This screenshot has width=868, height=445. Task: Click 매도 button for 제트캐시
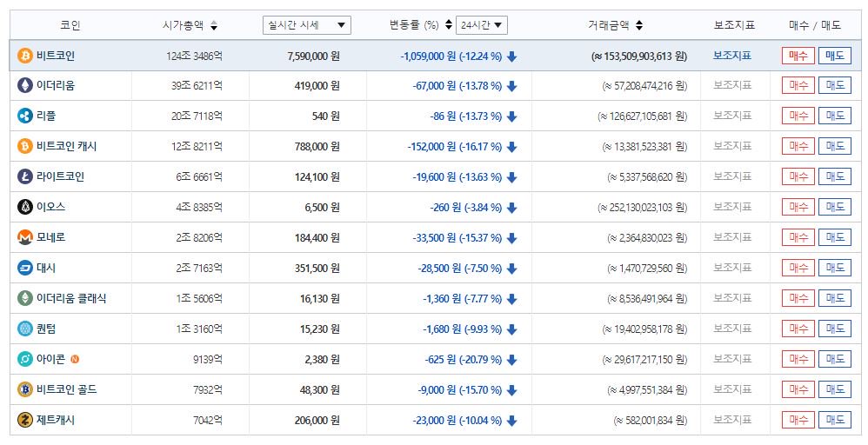tap(835, 420)
